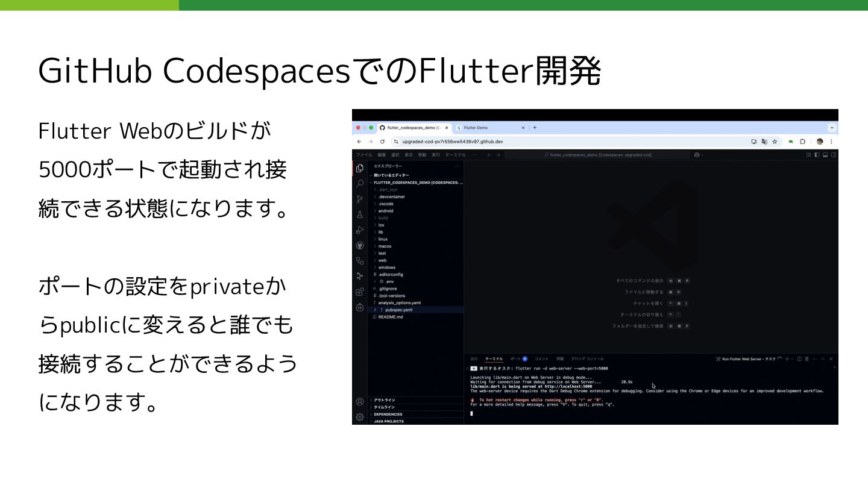The height and width of the screenshot is (488, 868).
Task: Click the Chrome profile avatar
Action: coord(820,142)
